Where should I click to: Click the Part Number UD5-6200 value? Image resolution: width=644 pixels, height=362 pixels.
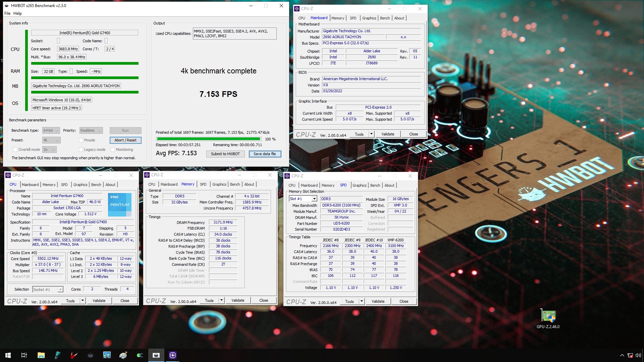click(341, 223)
